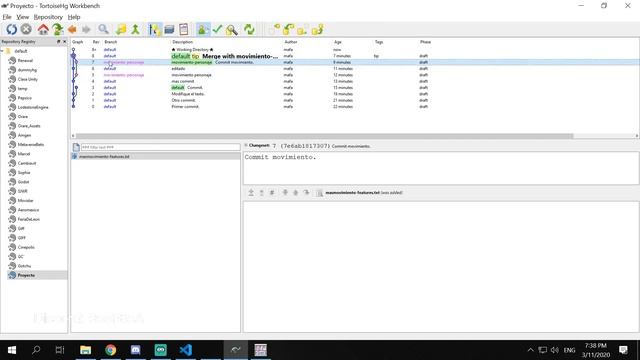This screenshot has width=640, height=360.
Task: Collapse the default group in Repository Registry
Action: (2, 51)
